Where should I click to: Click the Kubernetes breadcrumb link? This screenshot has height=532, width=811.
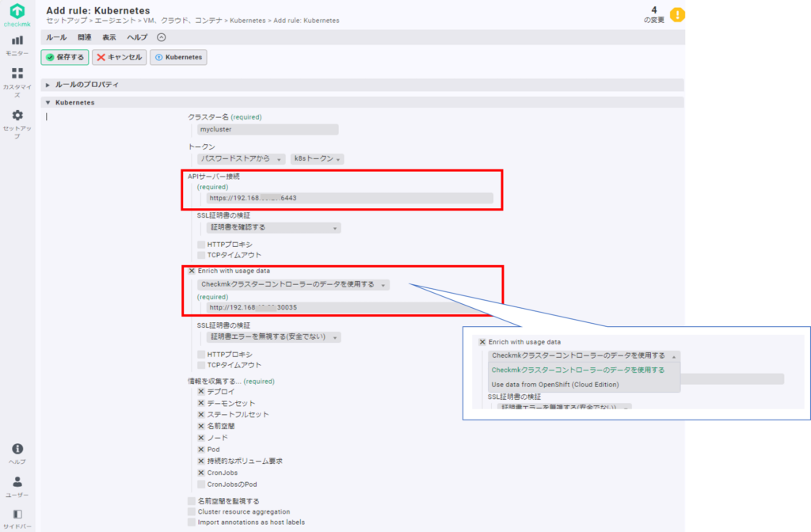[x=248, y=21]
